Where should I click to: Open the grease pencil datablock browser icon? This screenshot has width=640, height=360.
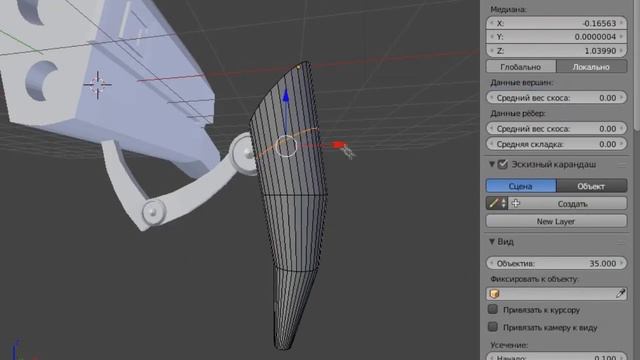click(497, 203)
